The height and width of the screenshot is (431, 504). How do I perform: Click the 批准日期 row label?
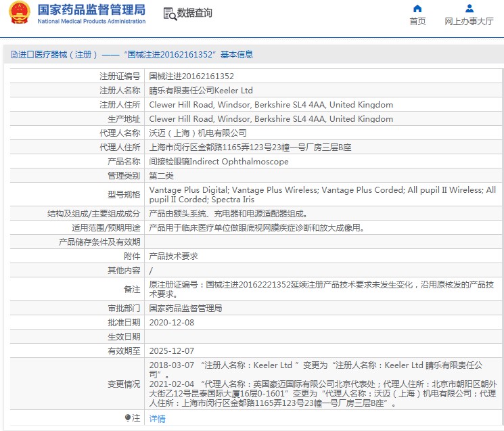coord(124,322)
